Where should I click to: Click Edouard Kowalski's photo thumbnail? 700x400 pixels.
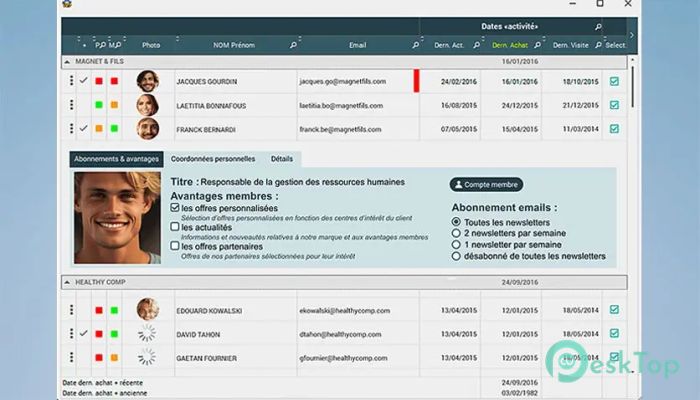point(148,309)
